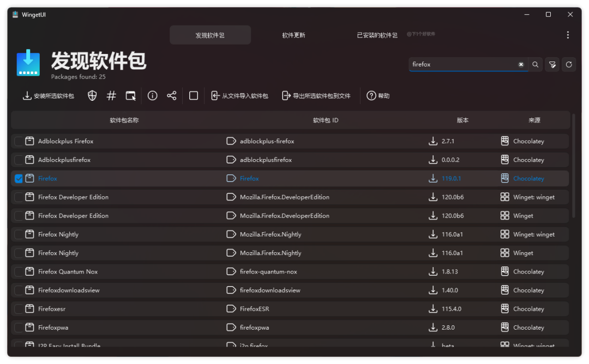
Task: Select the Firefoxesr package name
Action: [x=52, y=309]
